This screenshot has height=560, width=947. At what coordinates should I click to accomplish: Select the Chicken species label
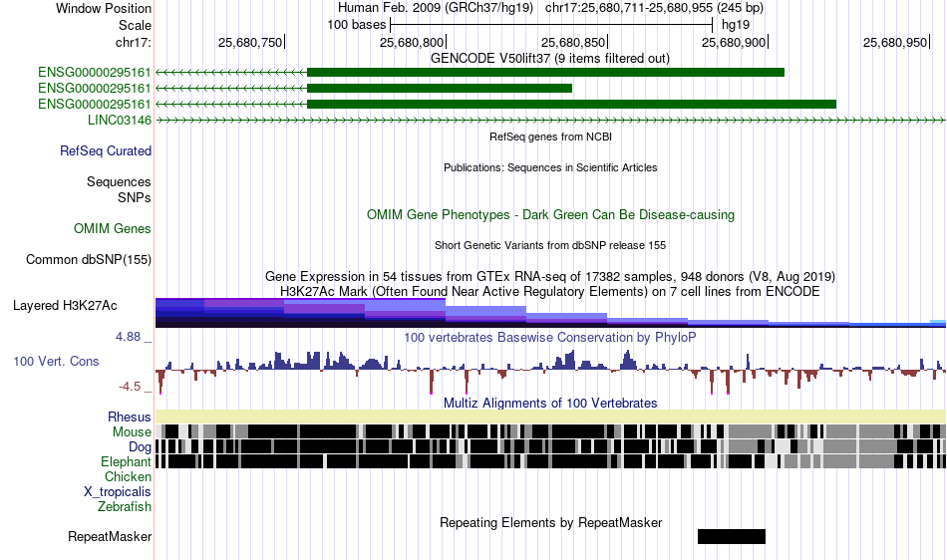128,476
